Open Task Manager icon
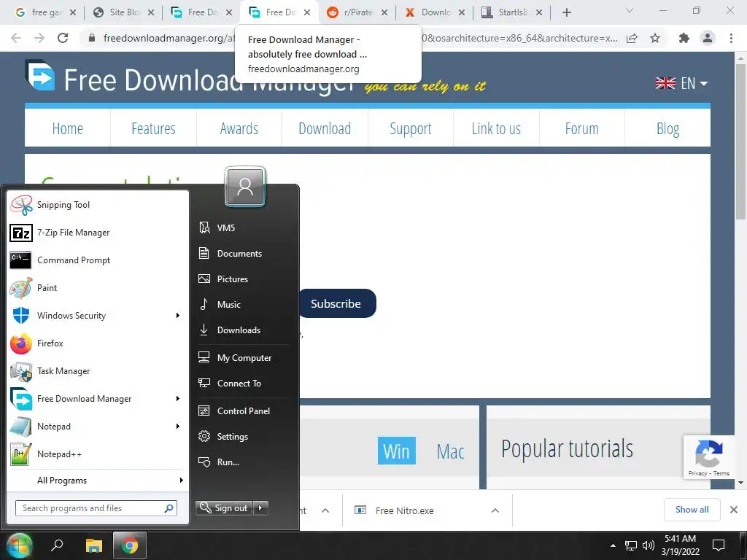This screenshot has width=747, height=560. (x=21, y=371)
